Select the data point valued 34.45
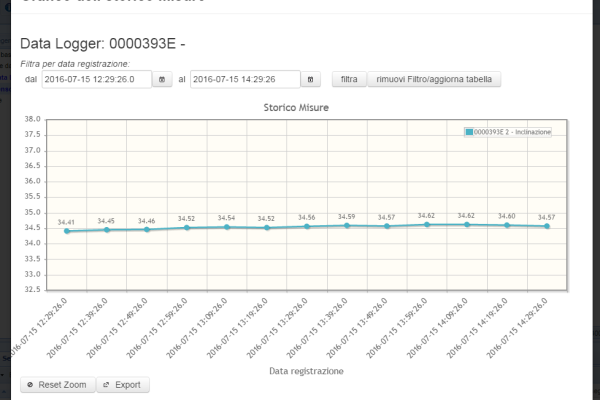The width and height of the screenshot is (600, 400). pos(107,230)
